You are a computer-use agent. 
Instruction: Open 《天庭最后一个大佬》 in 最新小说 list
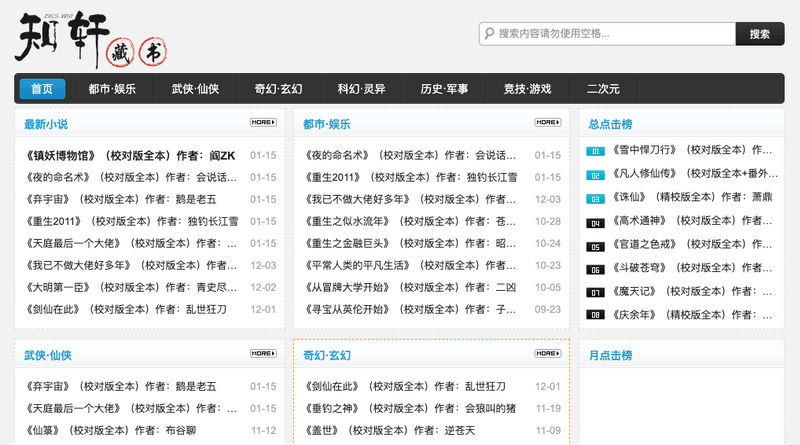131,243
